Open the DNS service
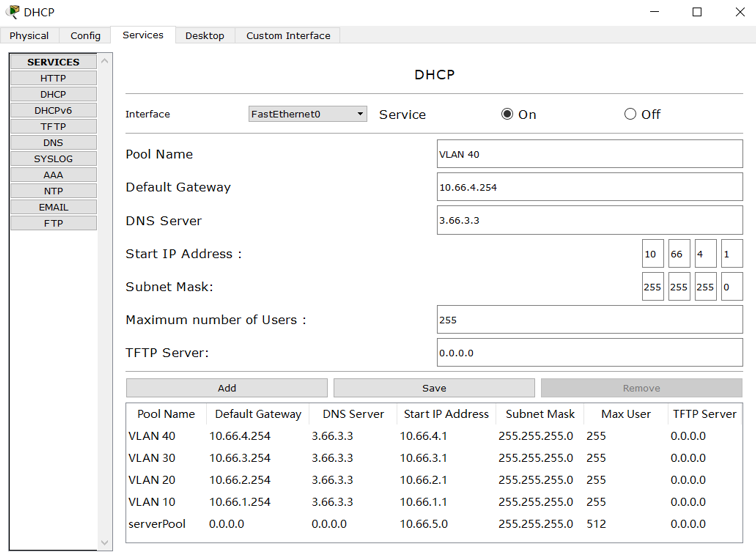The height and width of the screenshot is (556, 756). [x=54, y=143]
